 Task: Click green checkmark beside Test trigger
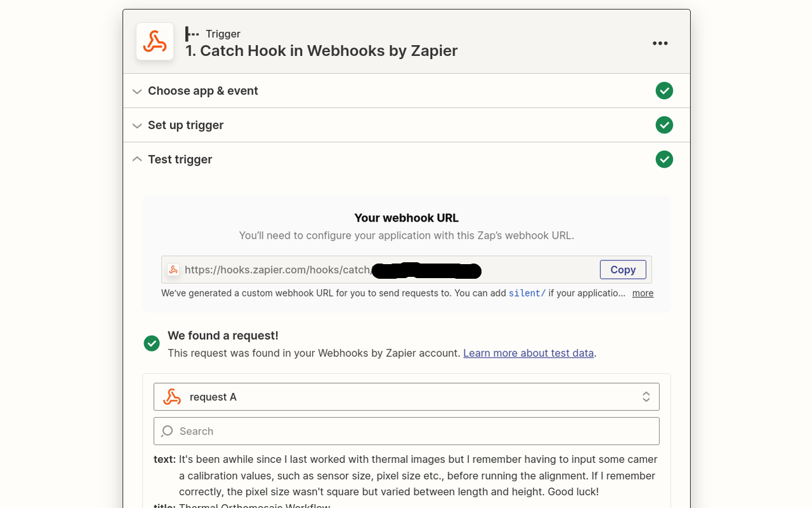tap(664, 159)
